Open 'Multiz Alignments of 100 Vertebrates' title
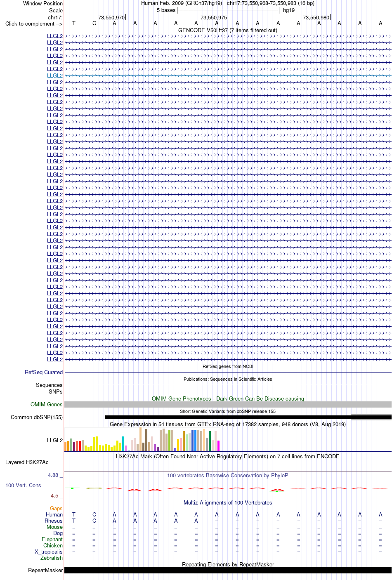This screenshot has width=392, height=580. click(x=228, y=502)
